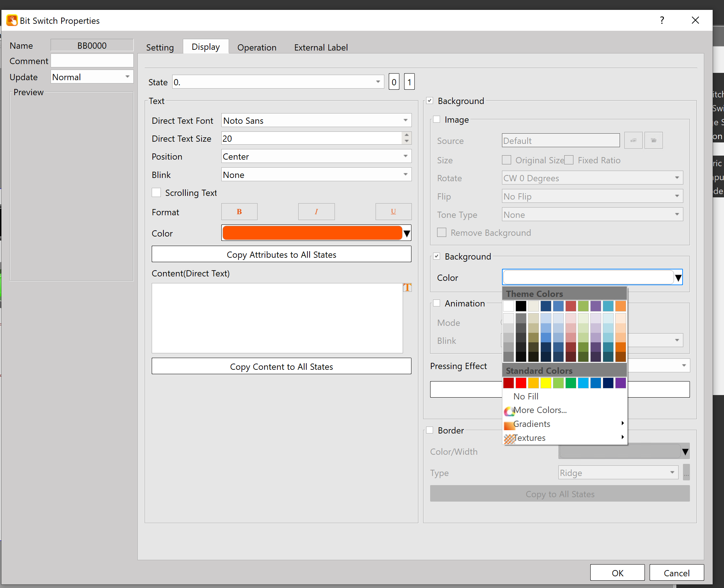Toggle Underline text format button
Viewport: 724px width, 588px height.
393,212
